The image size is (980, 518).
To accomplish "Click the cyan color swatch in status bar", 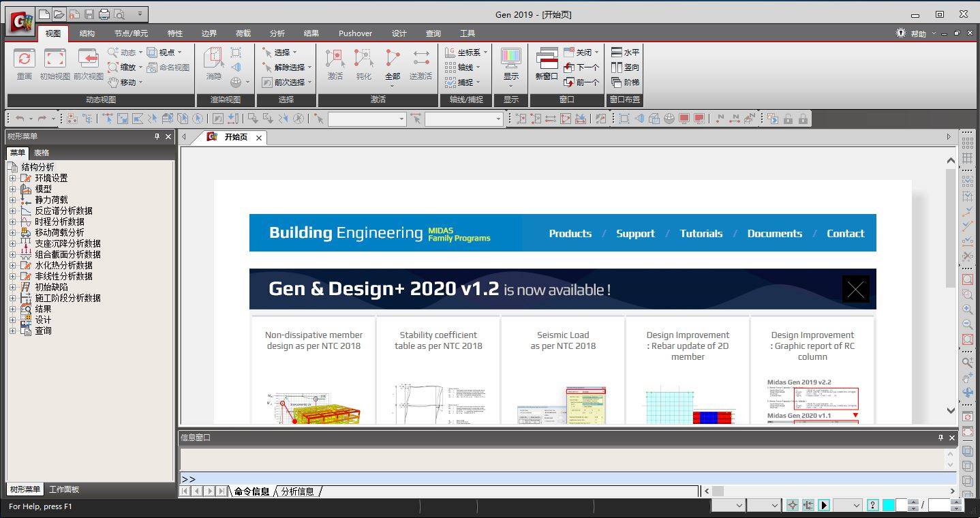I will click(889, 505).
